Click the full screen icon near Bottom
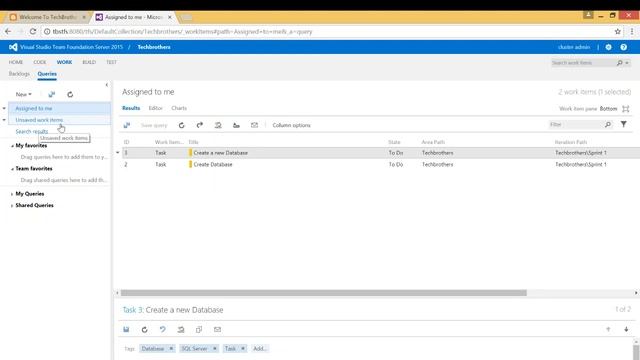This screenshot has height=360, width=640. pos(626,109)
